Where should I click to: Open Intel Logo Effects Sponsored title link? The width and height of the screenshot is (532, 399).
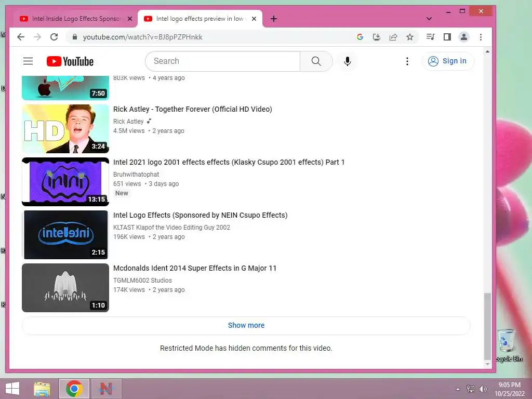[x=201, y=215]
